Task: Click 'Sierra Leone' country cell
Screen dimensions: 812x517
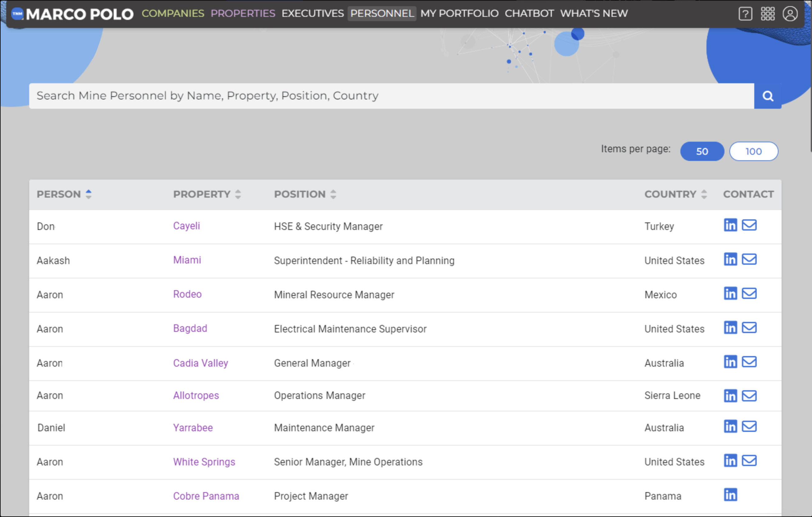Action: tap(672, 396)
